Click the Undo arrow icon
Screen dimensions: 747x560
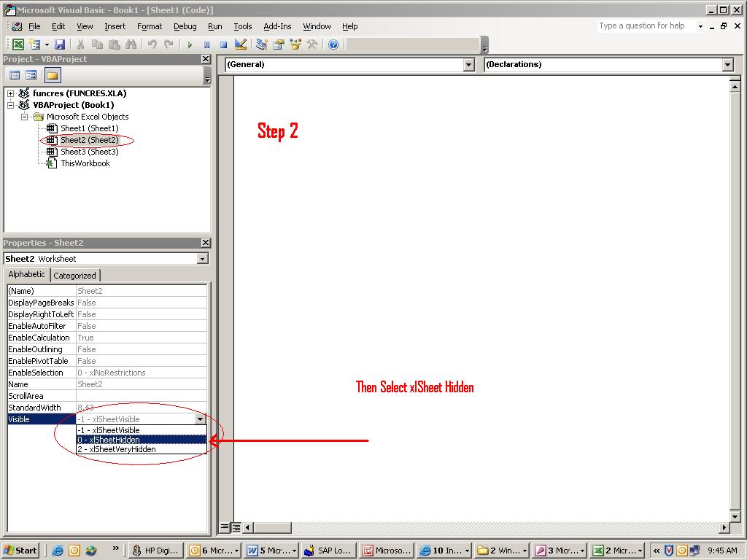[x=152, y=44]
